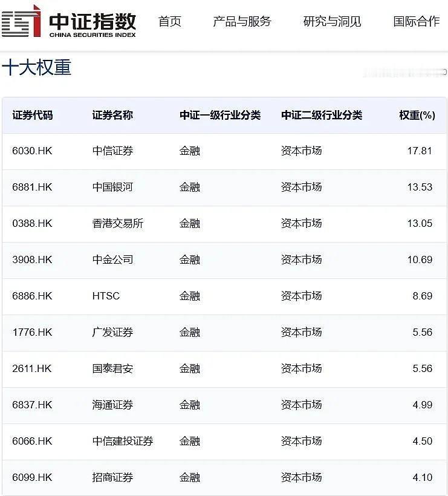Click 金融 in the 香港交易所 row
This screenshot has width=448, height=496.
[190, 223]
